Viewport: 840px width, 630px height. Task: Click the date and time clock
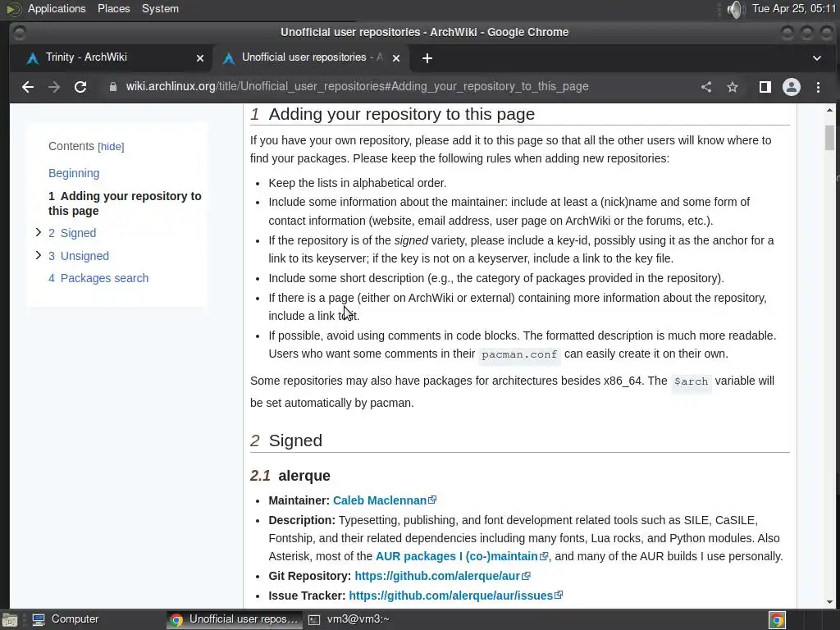pyautogui.click(x=793, y=8)
